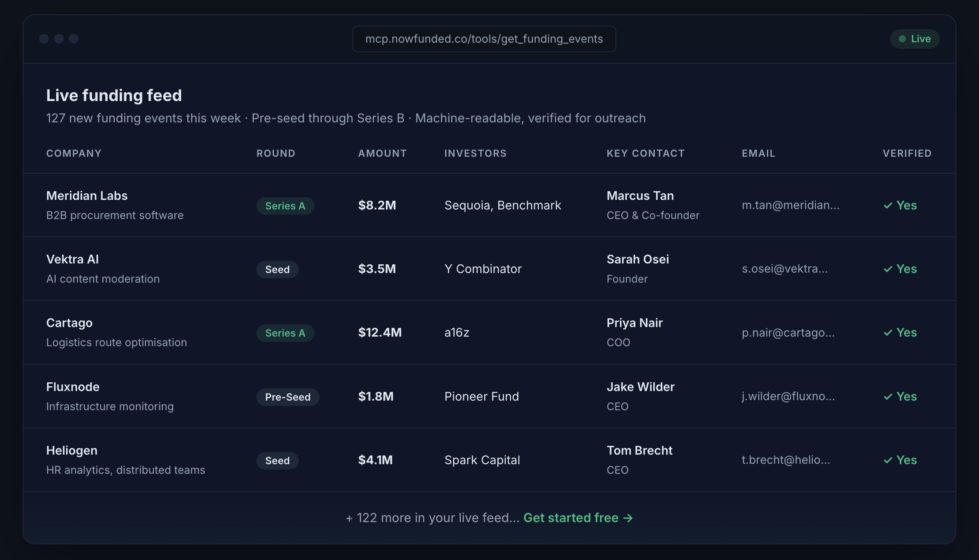This screenshot has width=979, height=560.
Task: Click the Vektra AI company name
Action: pyautogui.click(x=72, y=259)
